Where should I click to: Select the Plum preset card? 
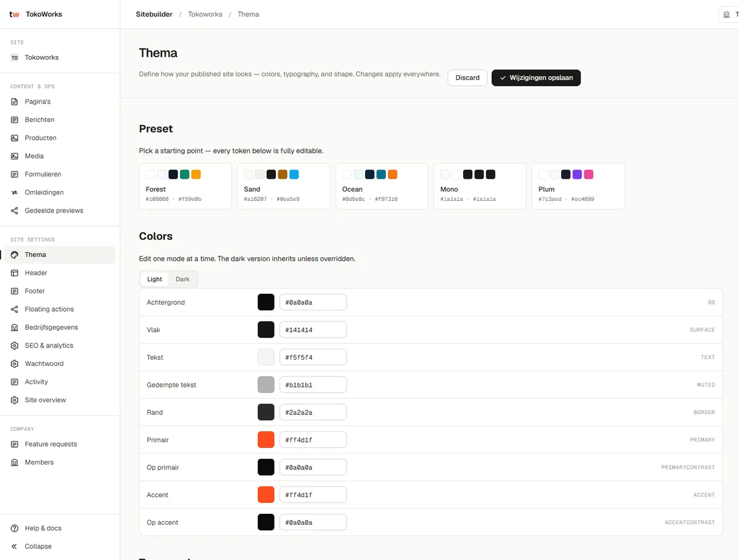click(578, 186)
